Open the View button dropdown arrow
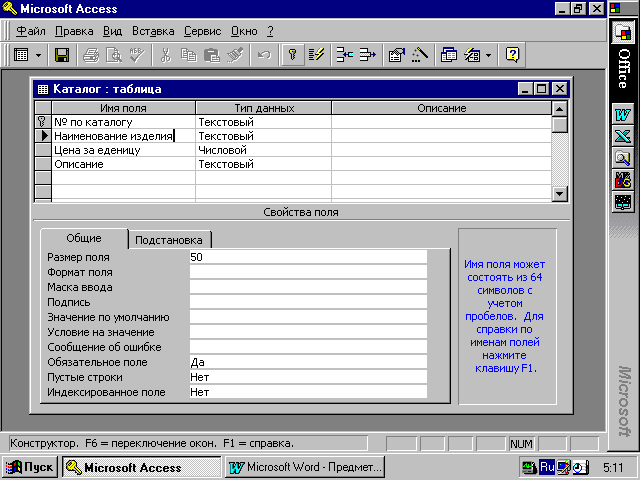The image size is (640, 480). pos(38,55)
